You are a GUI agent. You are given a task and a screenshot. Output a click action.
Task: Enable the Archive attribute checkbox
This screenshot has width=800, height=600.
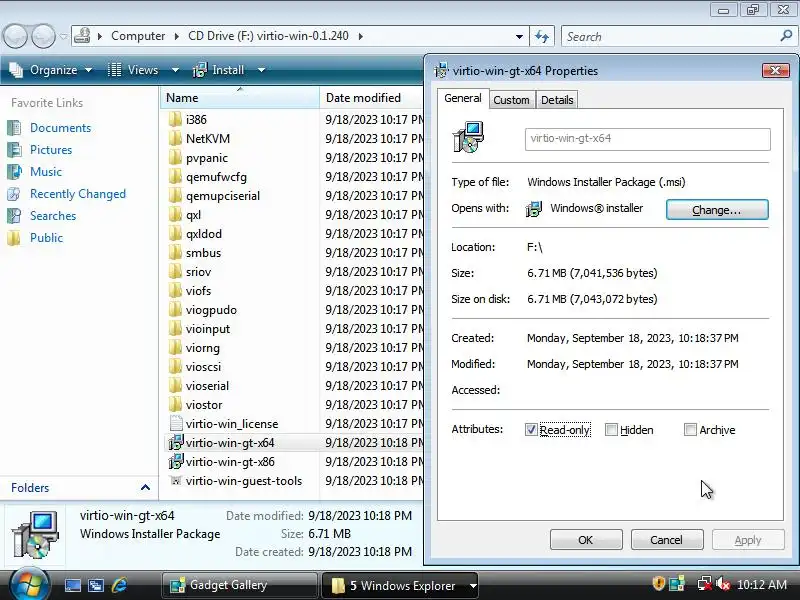[x=690, y=430]
